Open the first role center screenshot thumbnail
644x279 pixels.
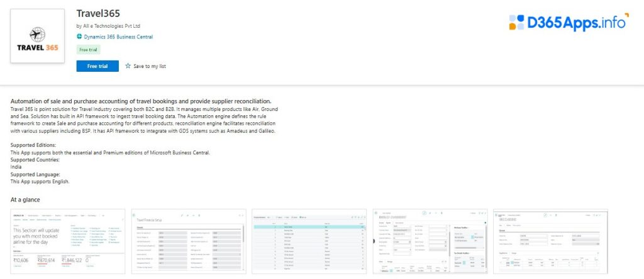(68, 241)
